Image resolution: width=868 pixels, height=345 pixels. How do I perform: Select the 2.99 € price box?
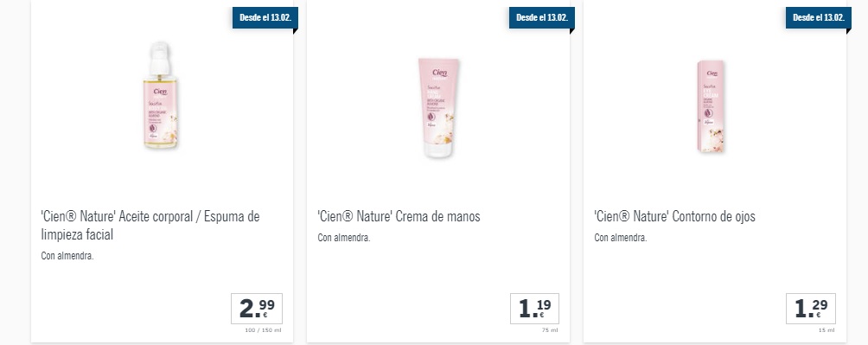click(257, 309)
